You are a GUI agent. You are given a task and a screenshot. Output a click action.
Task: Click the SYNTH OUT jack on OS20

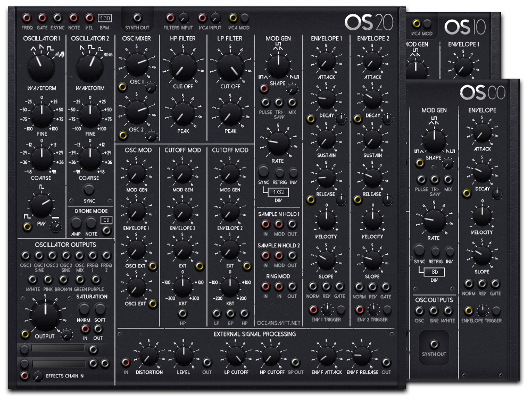[x=137, y=18]
